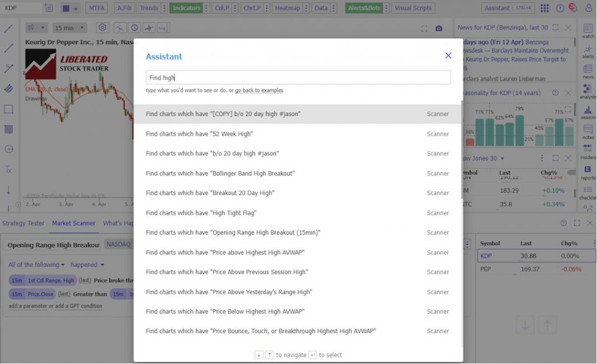Image resolution: width=597 pixels, height=364 pixels.
Task: Open the notes sidebar panel
Action: [588, 132]
